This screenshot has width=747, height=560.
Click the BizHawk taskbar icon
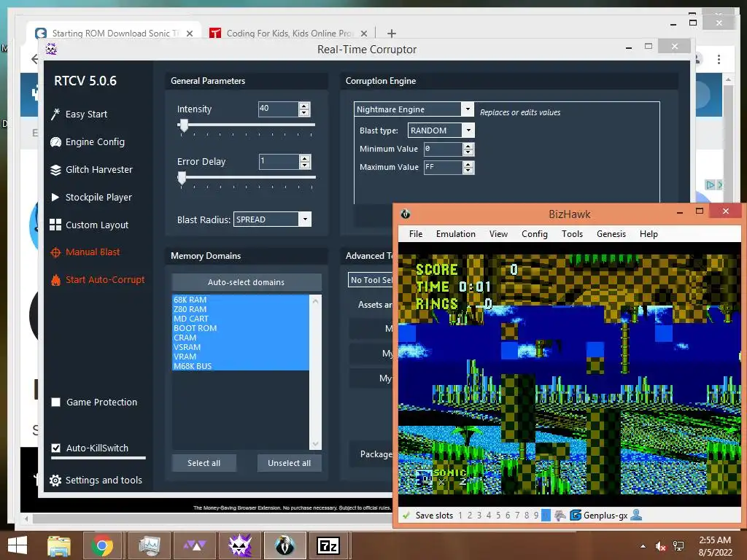click(x=285, y=545)
